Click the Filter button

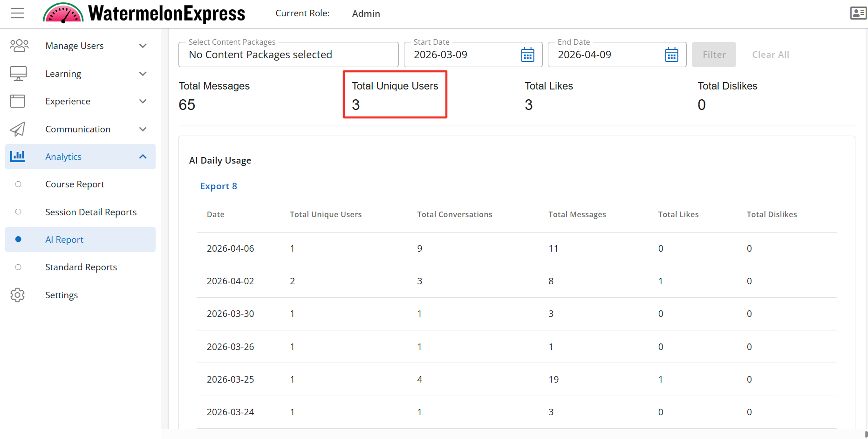pyautogui.click(x=713, y=55)
